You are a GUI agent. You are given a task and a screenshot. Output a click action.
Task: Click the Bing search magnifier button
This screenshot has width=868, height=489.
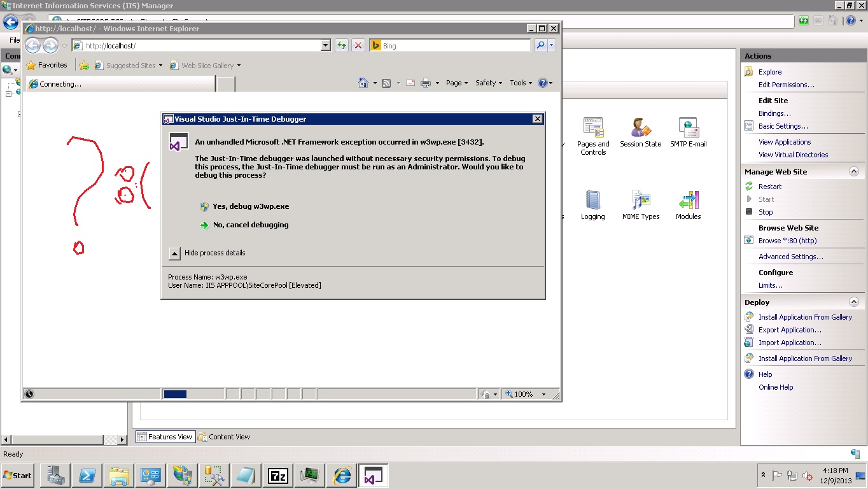pyautogui.click(x=540, y=45)
